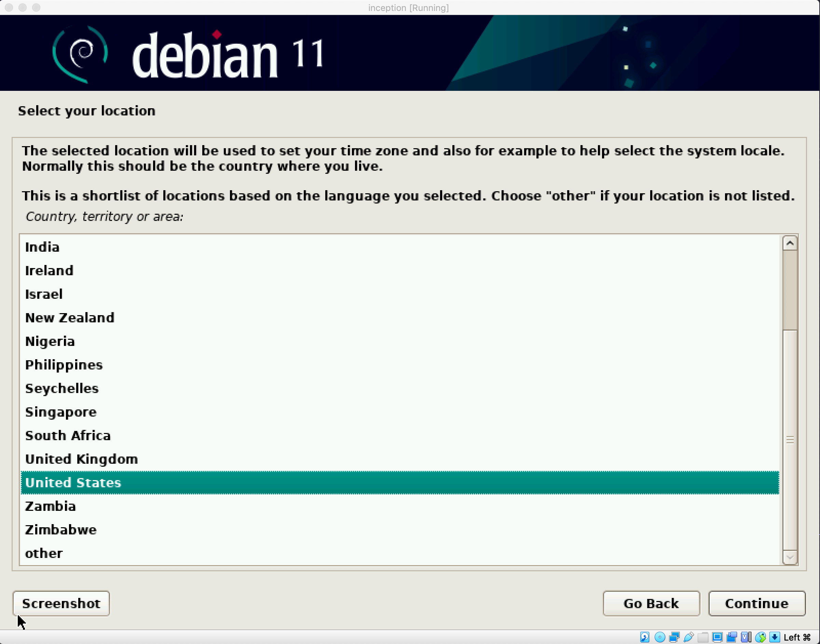
Task: Click the optical disc status icon
Action: [x=660, y=637]
